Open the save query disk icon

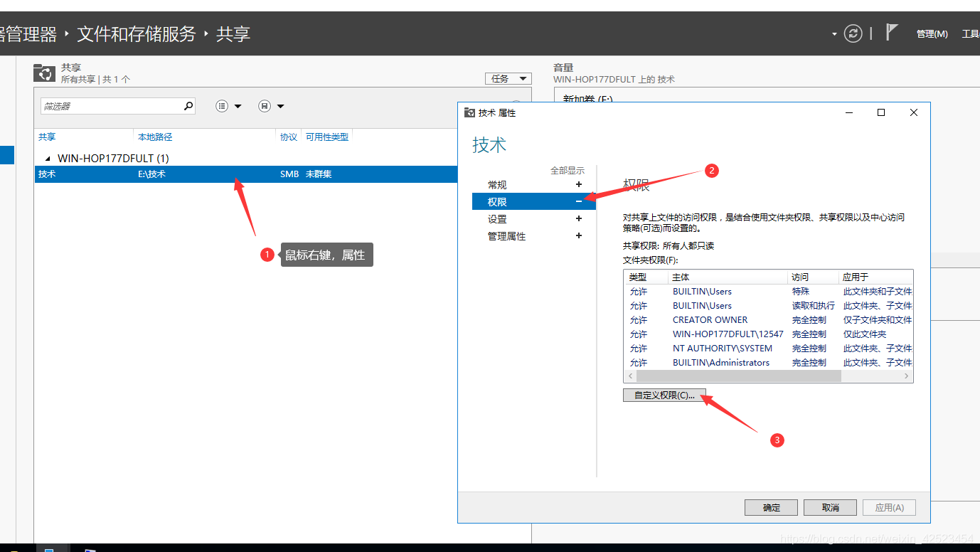click(265, 106)
